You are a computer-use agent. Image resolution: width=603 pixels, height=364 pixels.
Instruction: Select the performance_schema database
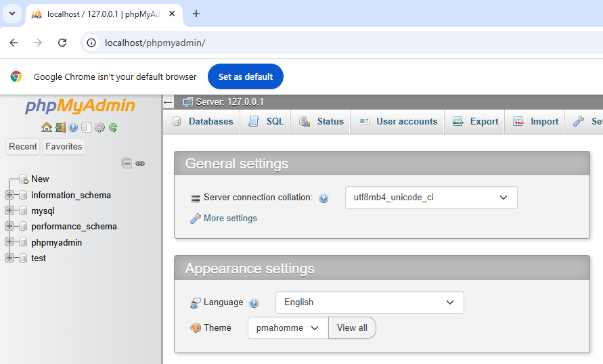[74, 227]
